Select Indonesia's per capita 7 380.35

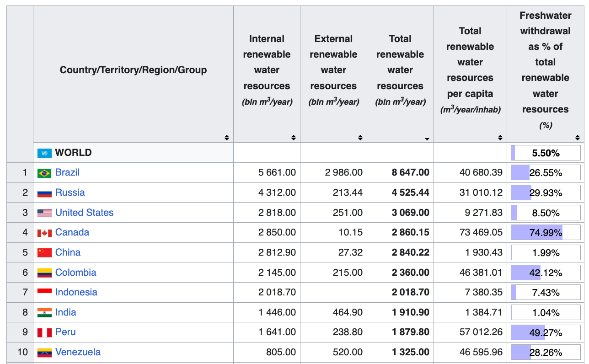pyautogui.click(x=484, y=292)
